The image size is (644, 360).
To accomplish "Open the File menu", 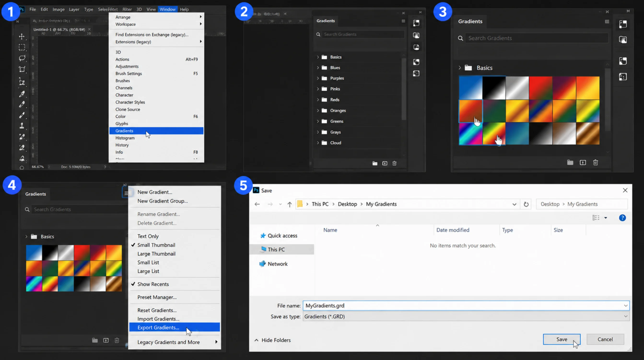I will coord(33,9).
